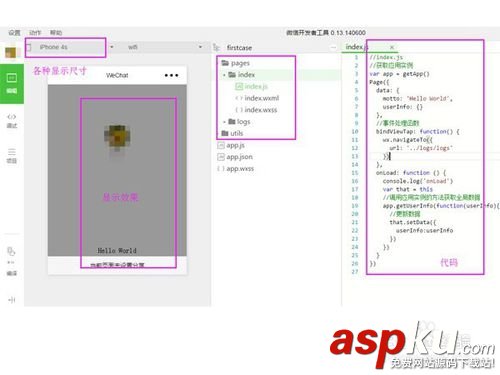Click the userInfo:userInfo code line
Image resolution: width=500 pixels, height=375 pixels.
click(x=424, y=230)
